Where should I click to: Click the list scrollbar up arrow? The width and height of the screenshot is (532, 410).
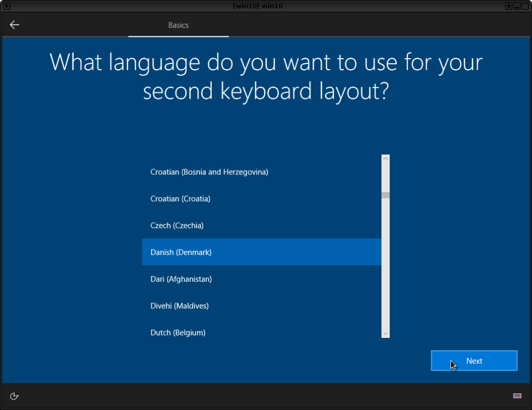tap(385, 158)
